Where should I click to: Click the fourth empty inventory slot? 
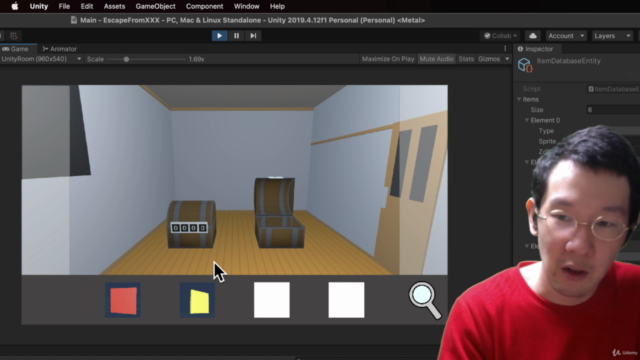tap(346, 300)
